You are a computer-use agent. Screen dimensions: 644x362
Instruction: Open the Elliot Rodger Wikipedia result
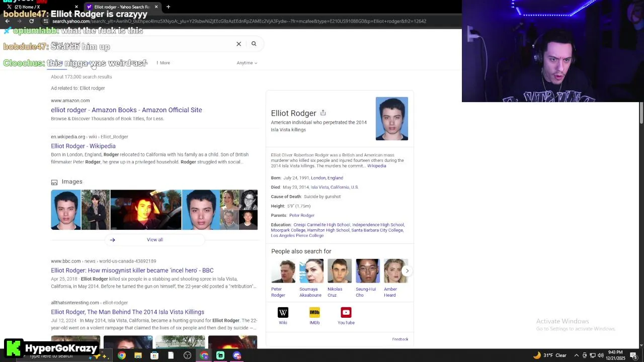(x=83, y=146)
